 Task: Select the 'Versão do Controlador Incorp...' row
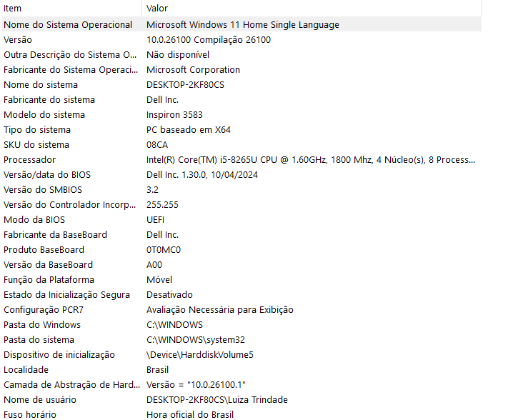tap(241, 205)
